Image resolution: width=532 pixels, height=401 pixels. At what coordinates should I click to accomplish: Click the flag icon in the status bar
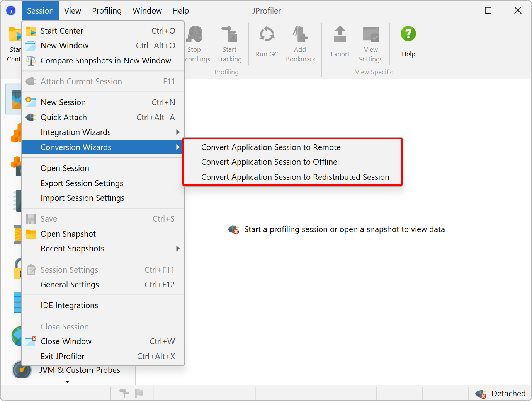click(139, 393)
